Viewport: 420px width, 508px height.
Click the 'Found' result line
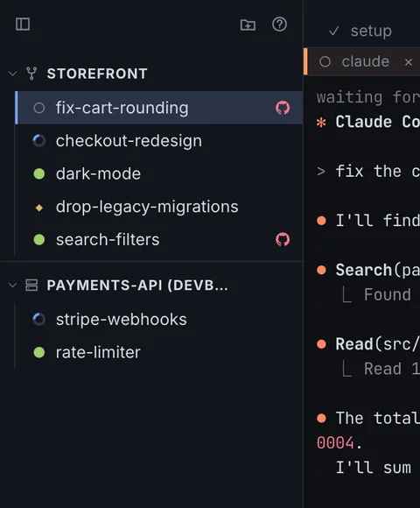[387, 294]
